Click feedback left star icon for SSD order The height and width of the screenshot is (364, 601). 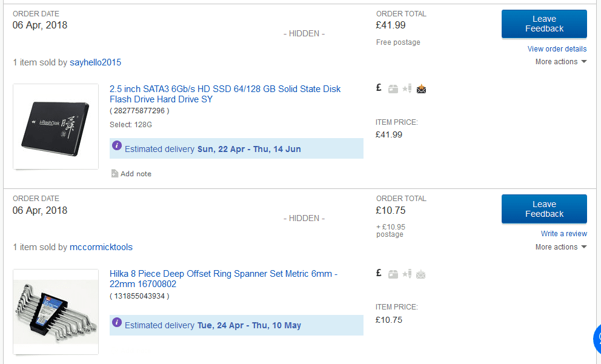pos(407,89)
